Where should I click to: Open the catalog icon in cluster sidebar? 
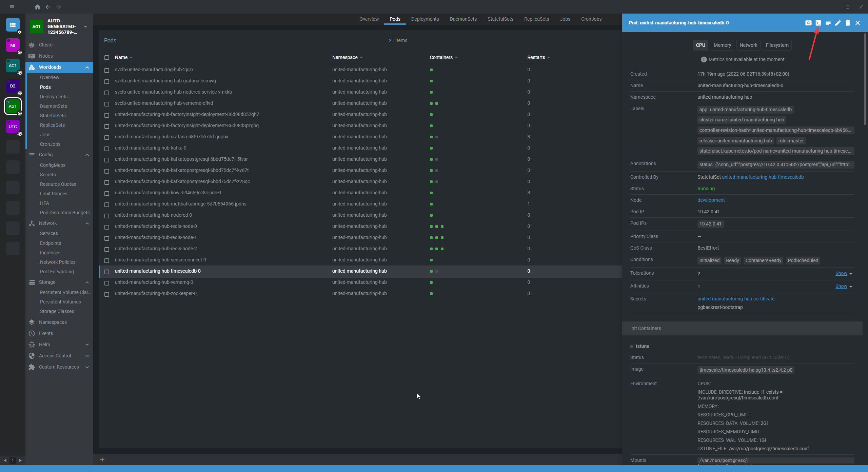pyautogui.click(x=13, y=25)
